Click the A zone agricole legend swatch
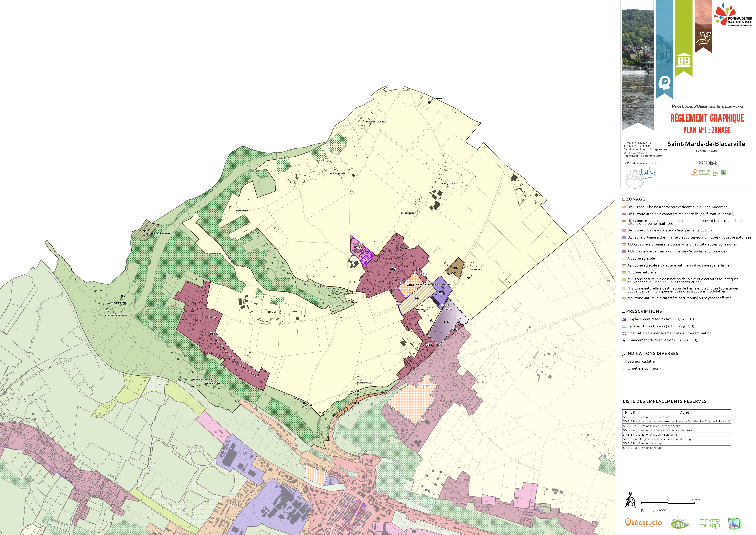Image resolution: width=756 pixels, height=535 pixels. (x=624, y=258)
